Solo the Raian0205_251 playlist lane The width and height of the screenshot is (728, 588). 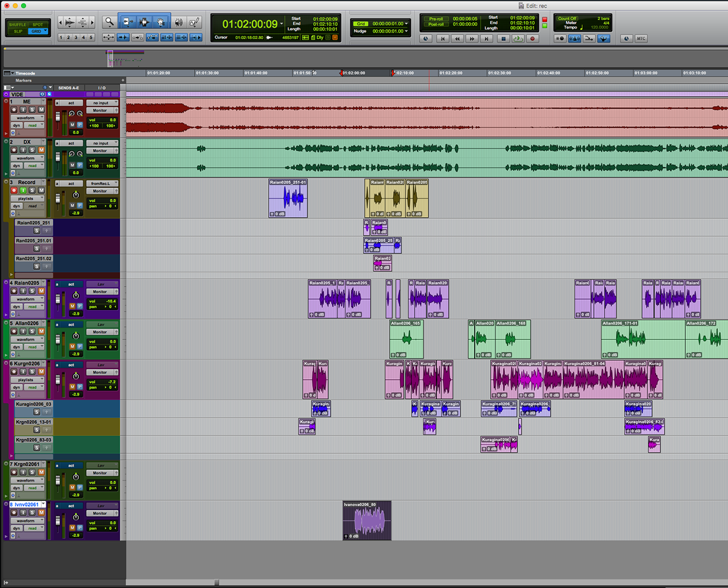(x=36, y=231)
